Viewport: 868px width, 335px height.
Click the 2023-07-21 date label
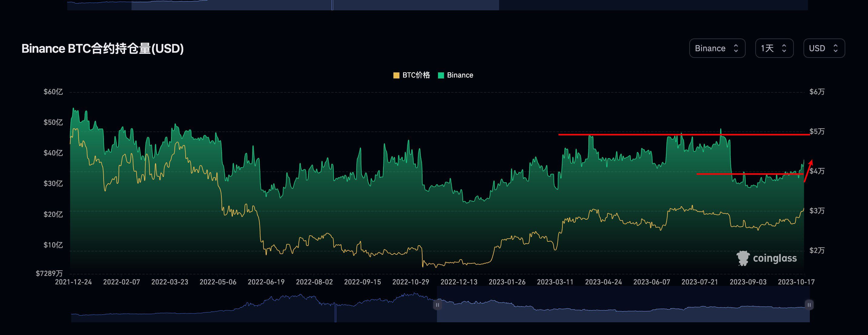[x=700, y=282]
